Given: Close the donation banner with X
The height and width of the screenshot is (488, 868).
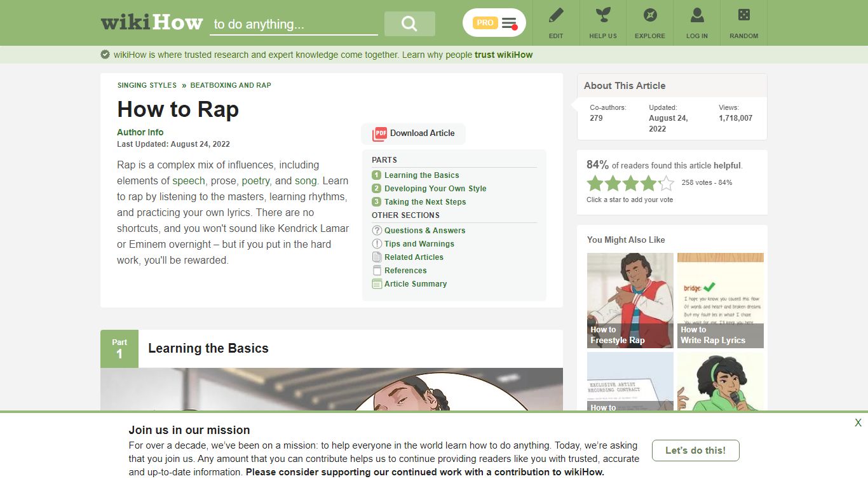Looking at the screenshot, I should pyautogui.click(x=858, y=423).
